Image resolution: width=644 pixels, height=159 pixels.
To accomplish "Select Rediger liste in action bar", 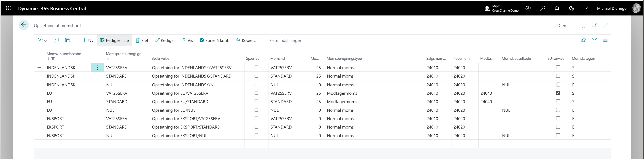I will [114, 40].
